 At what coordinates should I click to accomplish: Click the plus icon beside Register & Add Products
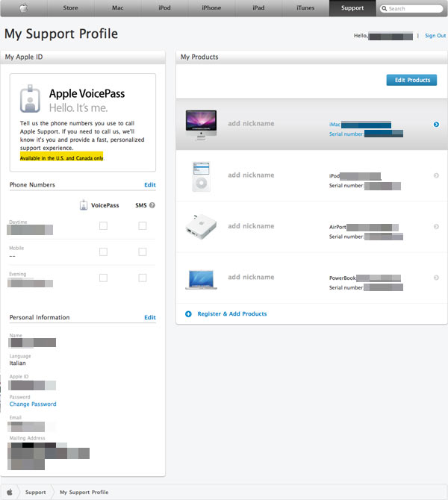tap(188, 314)
